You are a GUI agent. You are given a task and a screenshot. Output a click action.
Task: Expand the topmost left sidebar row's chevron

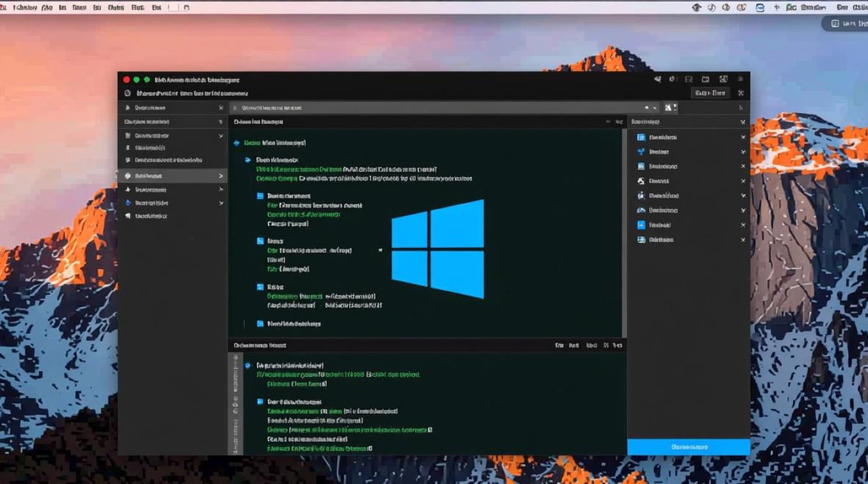point(221,108)
